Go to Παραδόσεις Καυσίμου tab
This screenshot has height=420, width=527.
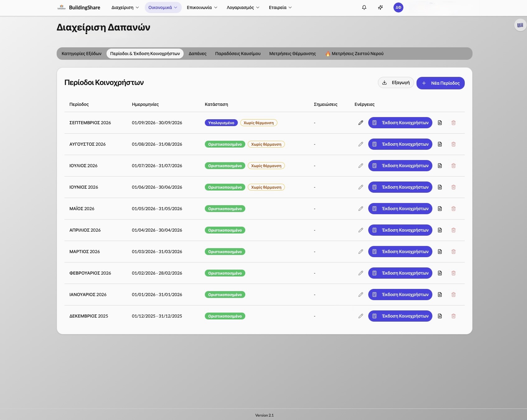point(238,54)
